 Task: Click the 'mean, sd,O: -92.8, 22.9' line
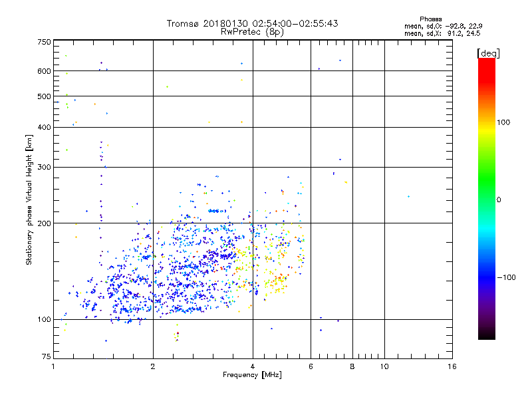coord(443,26)
